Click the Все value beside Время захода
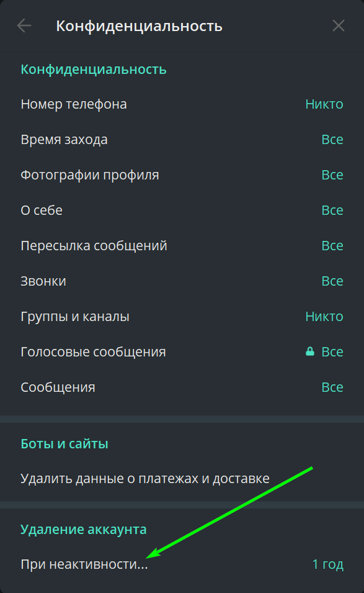Screen dimensions: 364x593 point(332,140)
